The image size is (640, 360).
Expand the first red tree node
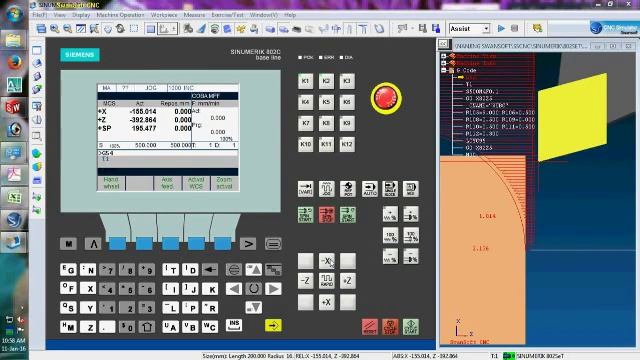pyautogui.click(x=444, y=56)
